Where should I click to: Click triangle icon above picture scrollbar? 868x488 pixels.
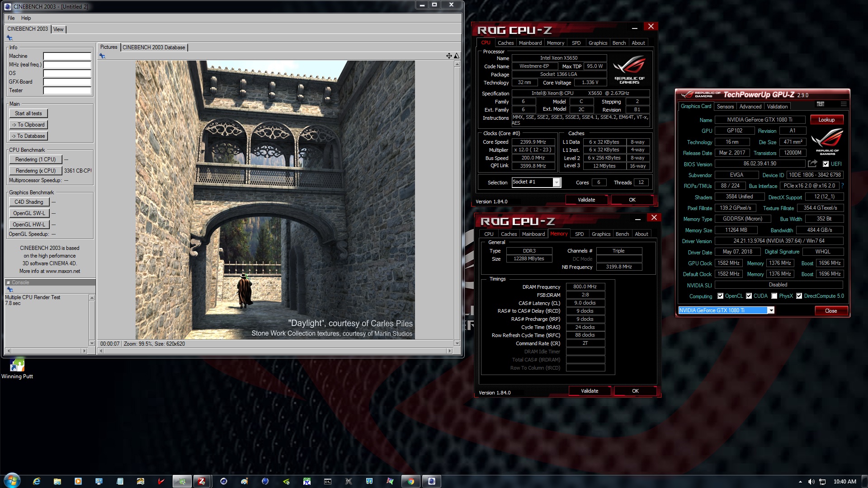coord(457,56)
